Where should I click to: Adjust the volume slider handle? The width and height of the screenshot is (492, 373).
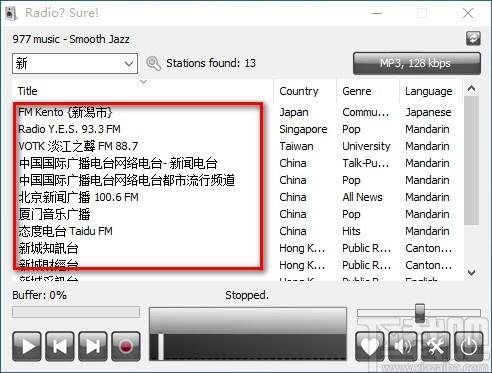(420, 312)
